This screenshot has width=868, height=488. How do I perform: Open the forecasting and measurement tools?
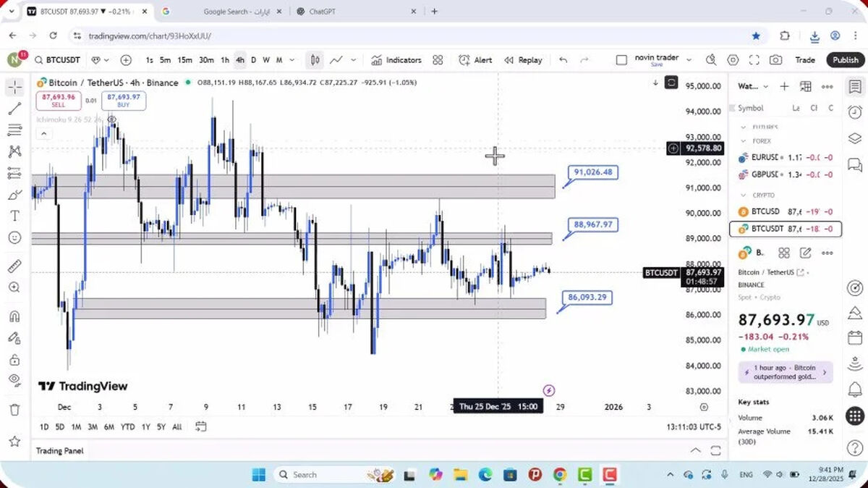(14, 173)
